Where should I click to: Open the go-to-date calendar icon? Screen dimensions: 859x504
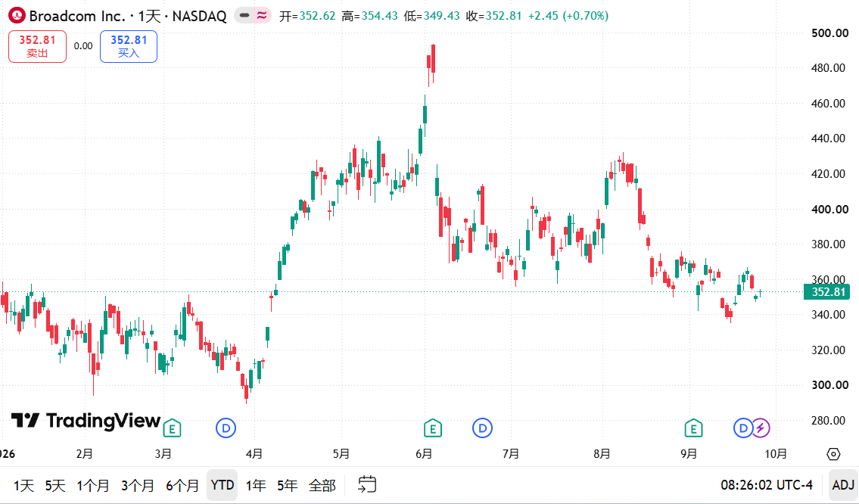click(367, 485)
